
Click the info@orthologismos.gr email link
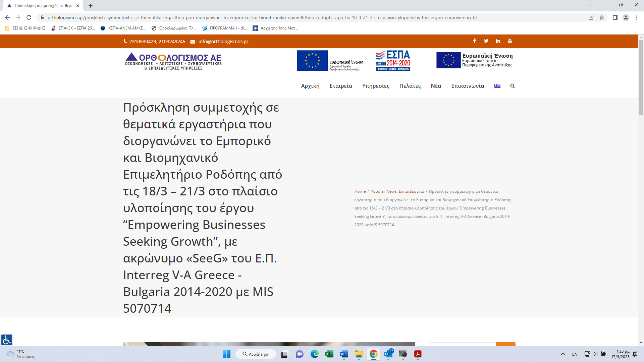tap(223, 42)
